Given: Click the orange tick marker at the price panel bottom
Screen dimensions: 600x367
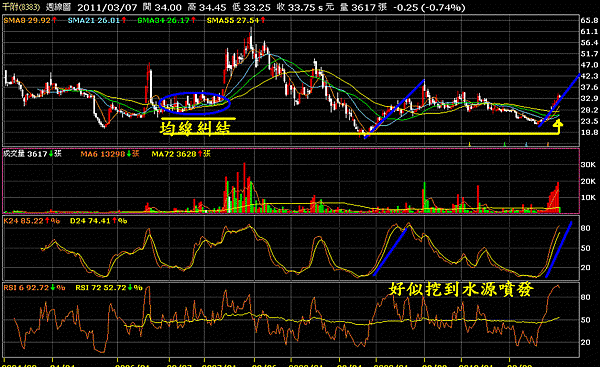Looking at the screenshot, I should click(548, 144).
